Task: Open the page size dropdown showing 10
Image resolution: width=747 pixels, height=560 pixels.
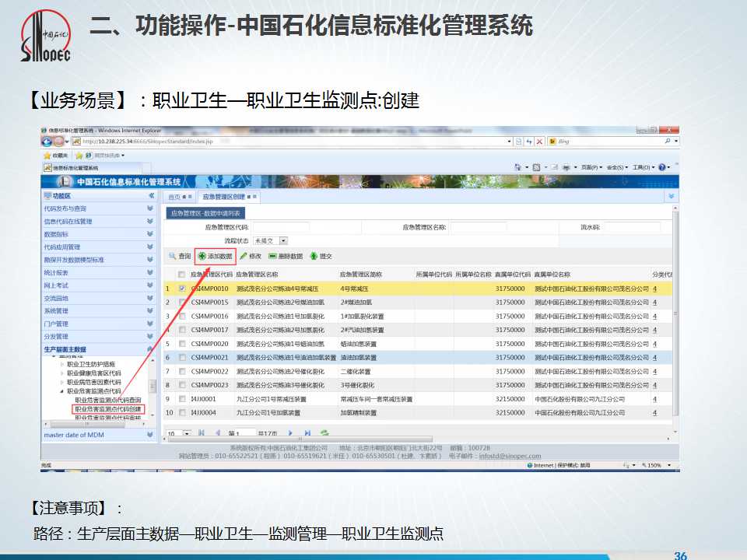Action: [187, 433]
